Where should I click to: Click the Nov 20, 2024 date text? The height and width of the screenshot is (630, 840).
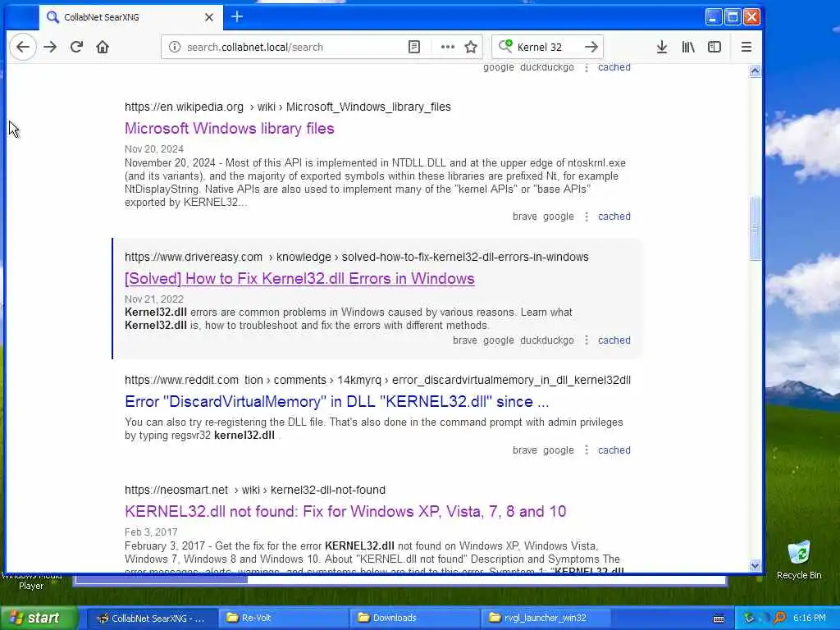(x=154, y=149)
